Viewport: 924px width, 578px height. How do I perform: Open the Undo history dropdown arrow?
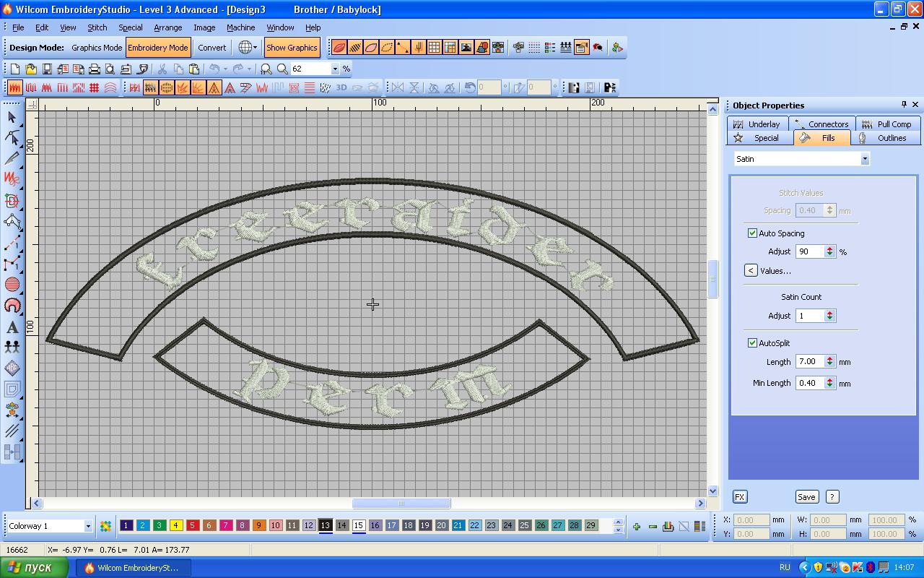coord(225,69)
